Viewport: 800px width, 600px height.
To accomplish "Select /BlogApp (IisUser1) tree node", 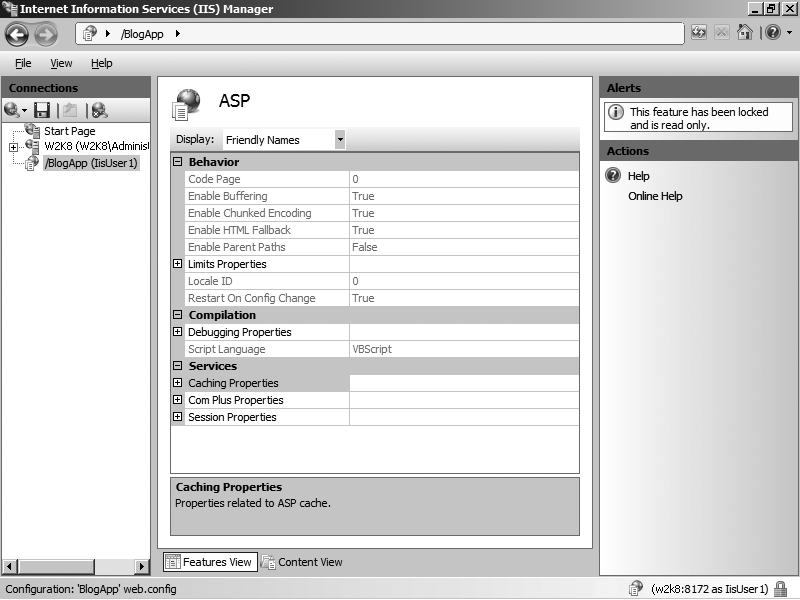I will (91, 163).
